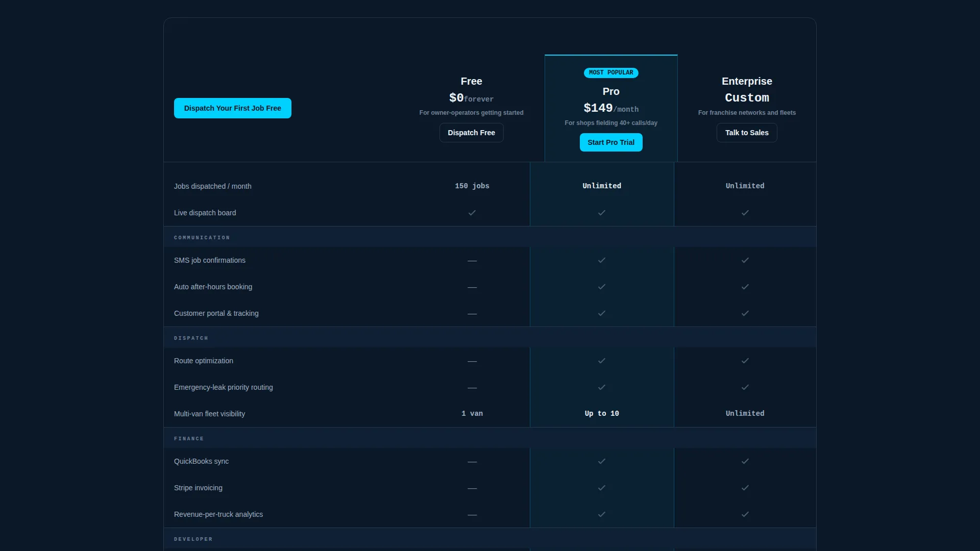Click the Free dash for Stripe invoicing

(472, 488)
